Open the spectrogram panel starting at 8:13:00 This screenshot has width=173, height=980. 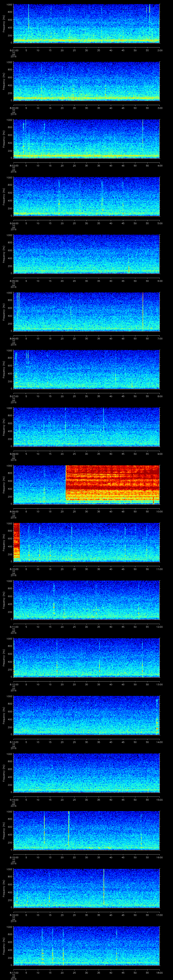87,715
